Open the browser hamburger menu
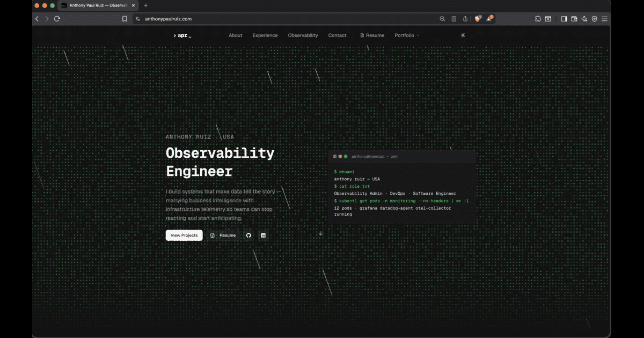 605,18
